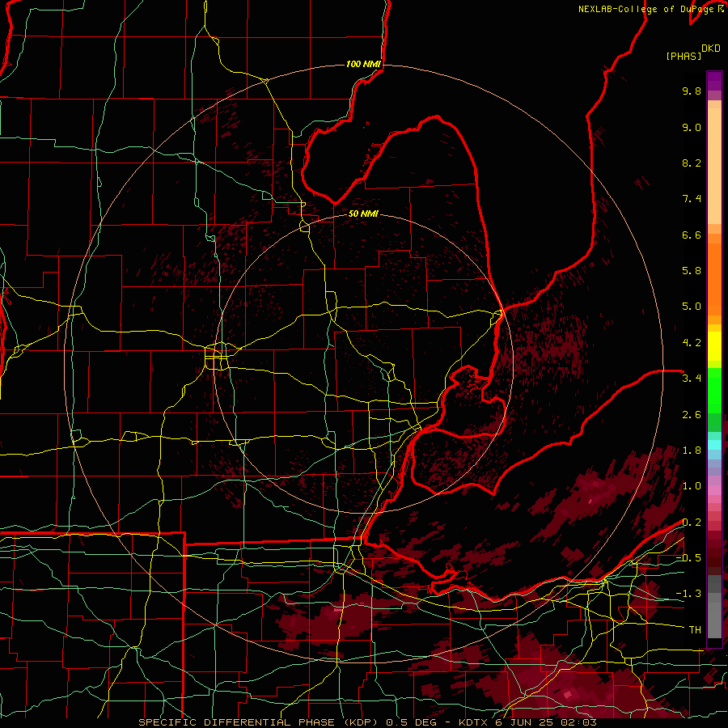Select the 6.6 scale value
The width and height of the screenshot is (728, 728).
(x=692, y=235)
